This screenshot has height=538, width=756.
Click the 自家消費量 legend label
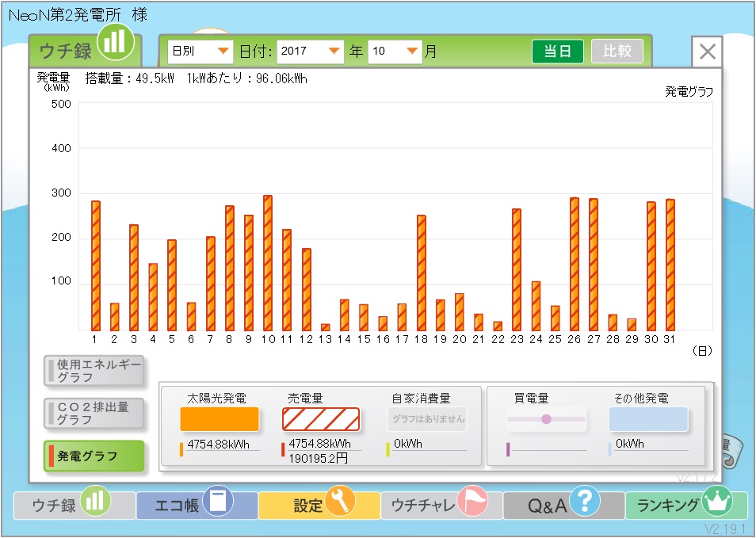(421, 399)
